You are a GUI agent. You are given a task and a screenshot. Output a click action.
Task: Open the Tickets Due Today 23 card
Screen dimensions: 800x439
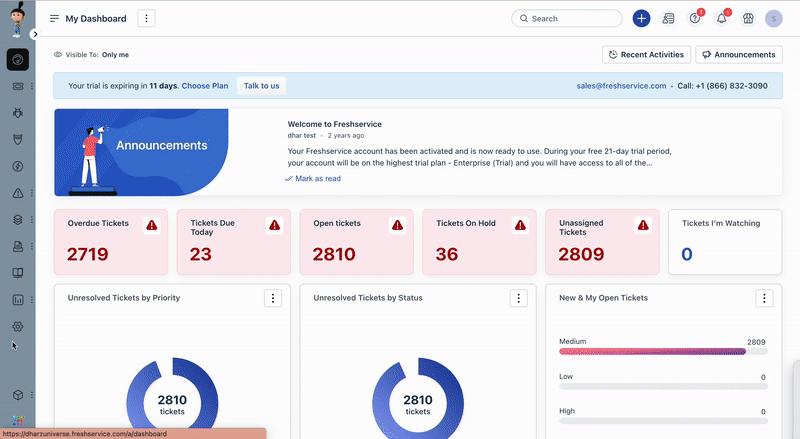(x=234, y=242)
